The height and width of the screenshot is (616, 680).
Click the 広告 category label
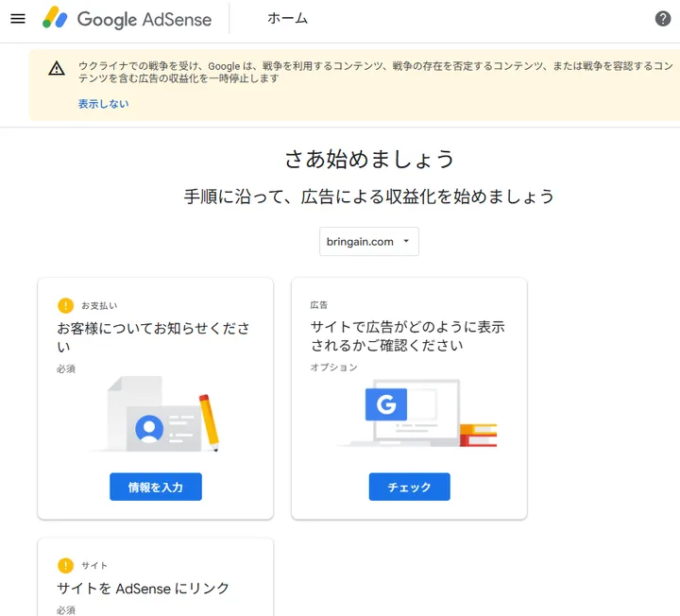pos(319,305)
